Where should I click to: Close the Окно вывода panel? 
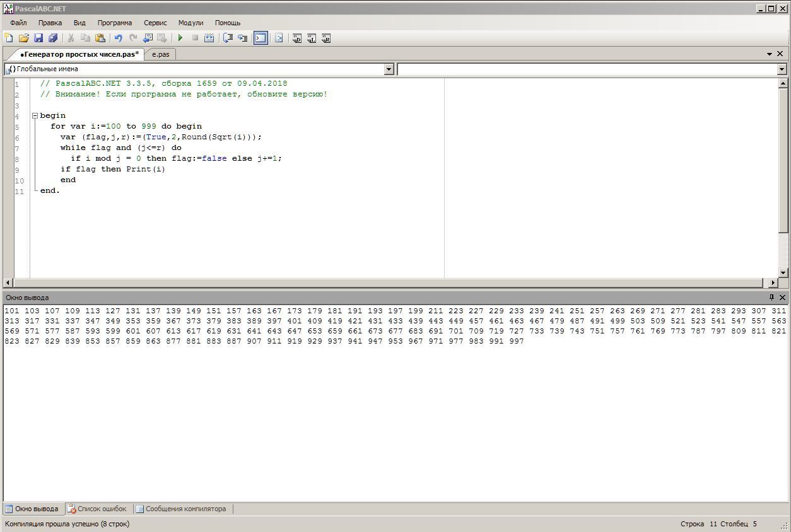(x=783, y=298)
